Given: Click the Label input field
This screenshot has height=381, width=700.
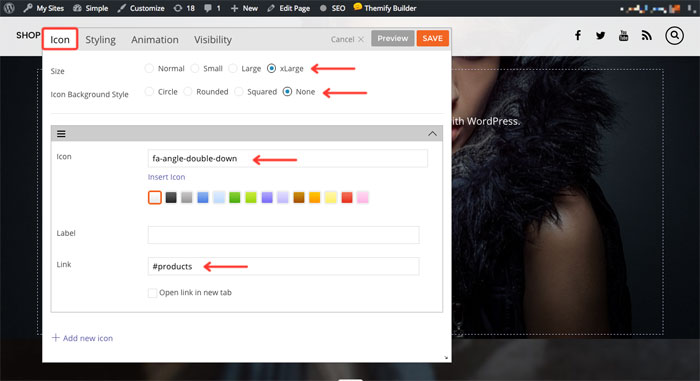Looking at the screenshot, I should point(283,234).
